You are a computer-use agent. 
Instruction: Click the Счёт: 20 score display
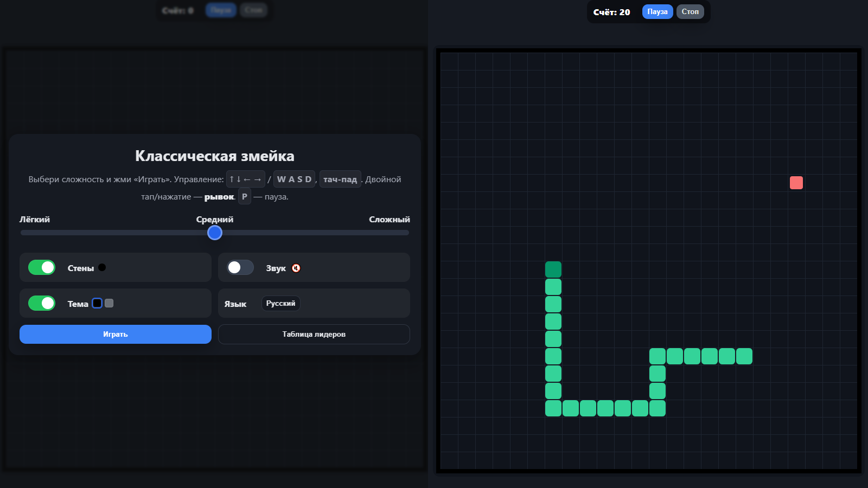611,11
